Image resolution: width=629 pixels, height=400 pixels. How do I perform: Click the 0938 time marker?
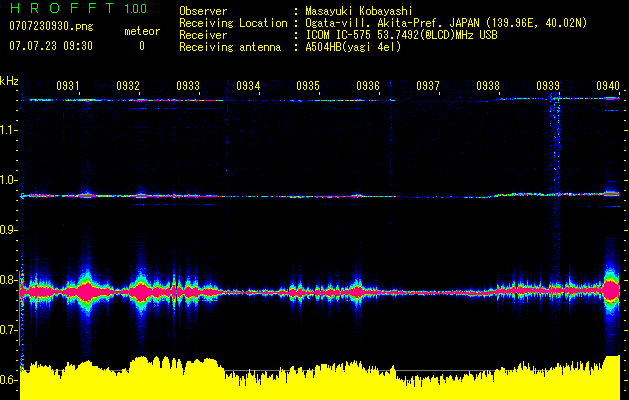tap(488, 85)
